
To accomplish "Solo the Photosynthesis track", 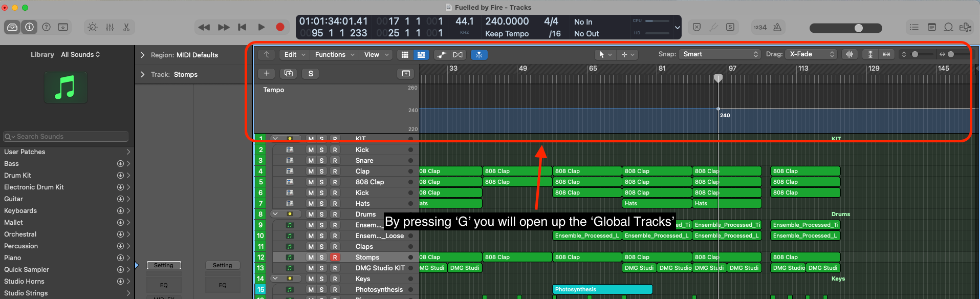I will 322,290.
